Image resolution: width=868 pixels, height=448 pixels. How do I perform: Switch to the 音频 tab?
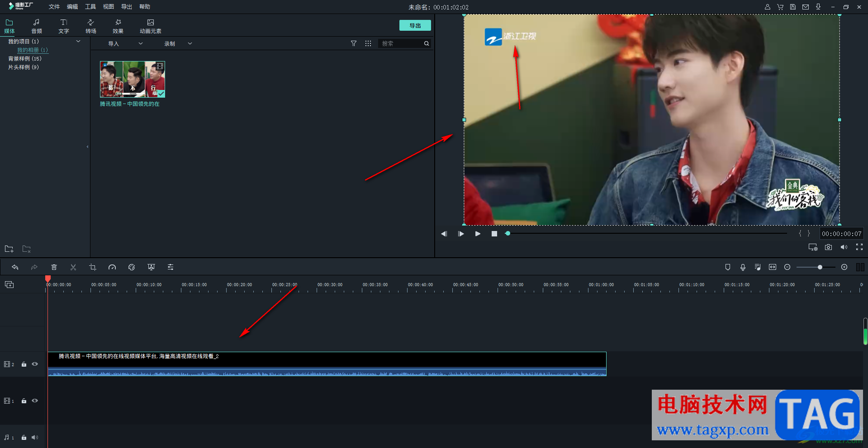pyautogui.click(x=37, y=26)
